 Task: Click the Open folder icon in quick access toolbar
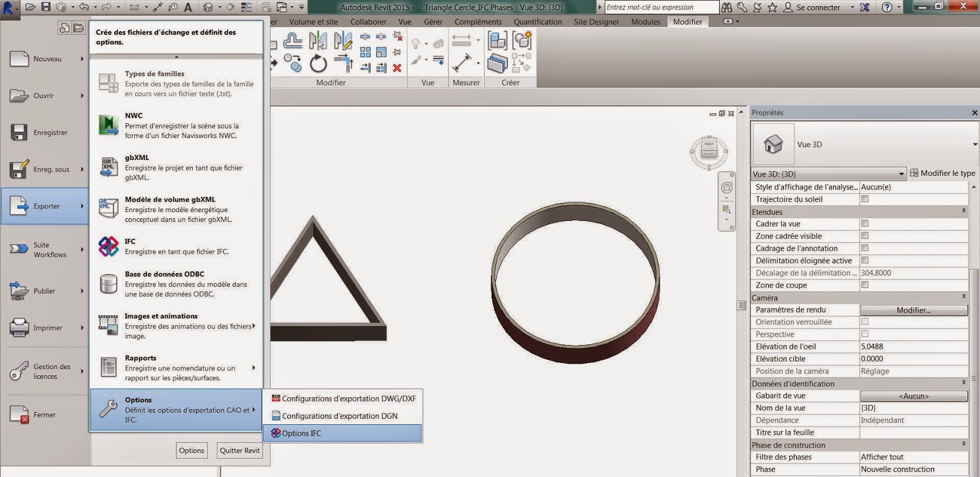tap(31, 7)
